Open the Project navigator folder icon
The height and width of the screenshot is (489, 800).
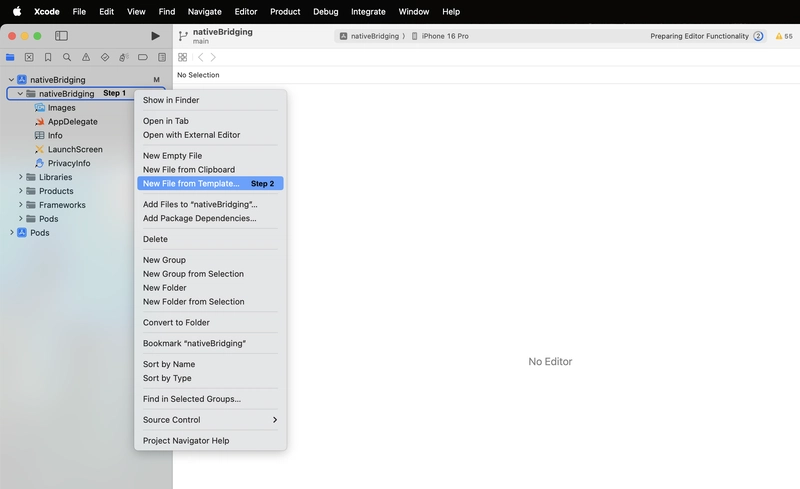pos(10,57)
